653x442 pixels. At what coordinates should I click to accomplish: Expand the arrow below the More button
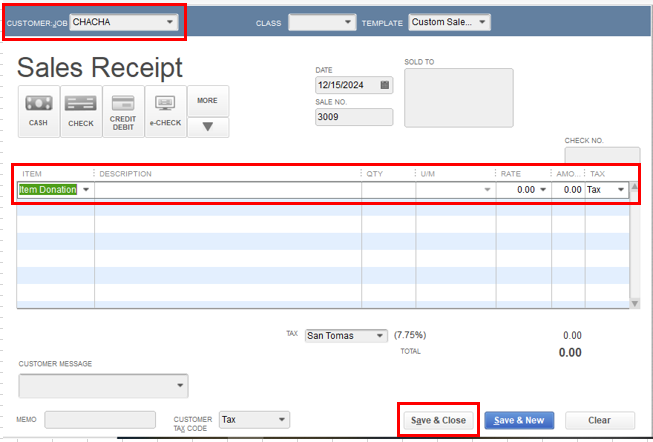pyautogui.click(x=208, y=127)
